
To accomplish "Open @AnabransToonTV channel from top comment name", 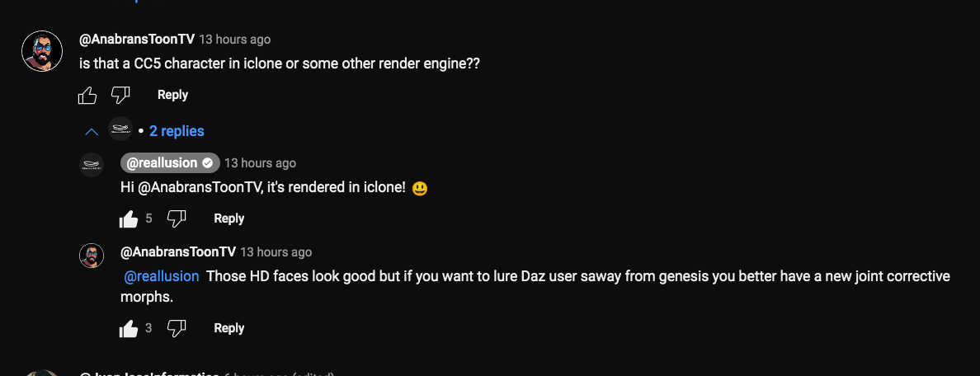I will 137,40.
